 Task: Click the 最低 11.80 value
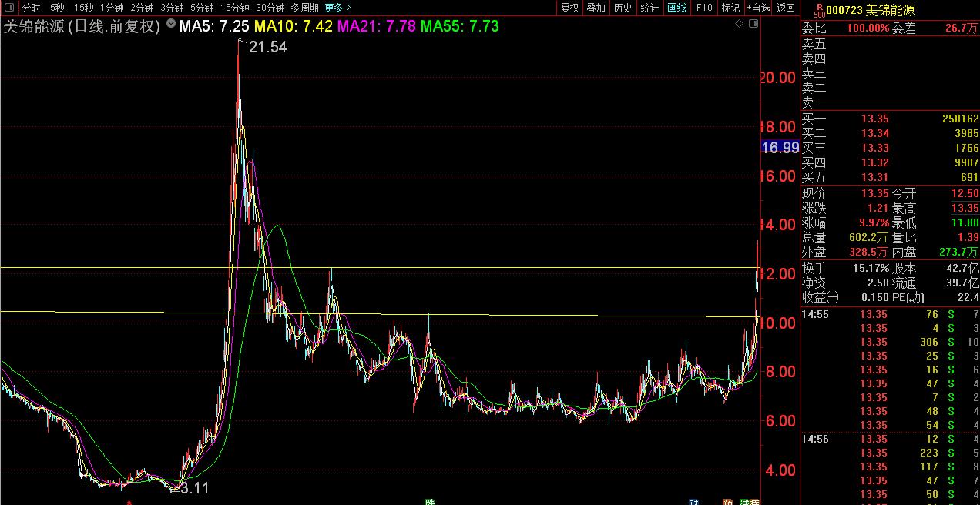(965, 223)
